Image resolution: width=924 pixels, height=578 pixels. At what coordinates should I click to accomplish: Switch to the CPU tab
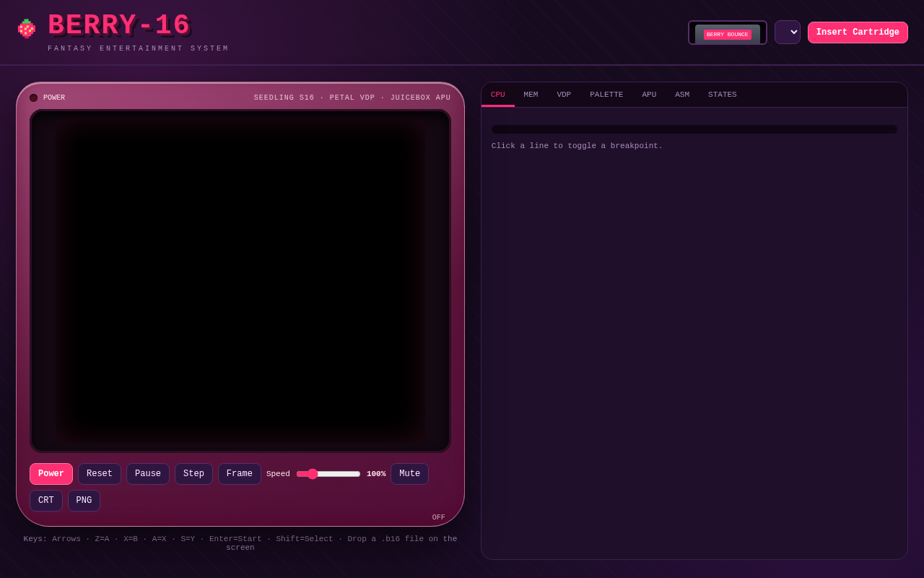coord(498,95)
